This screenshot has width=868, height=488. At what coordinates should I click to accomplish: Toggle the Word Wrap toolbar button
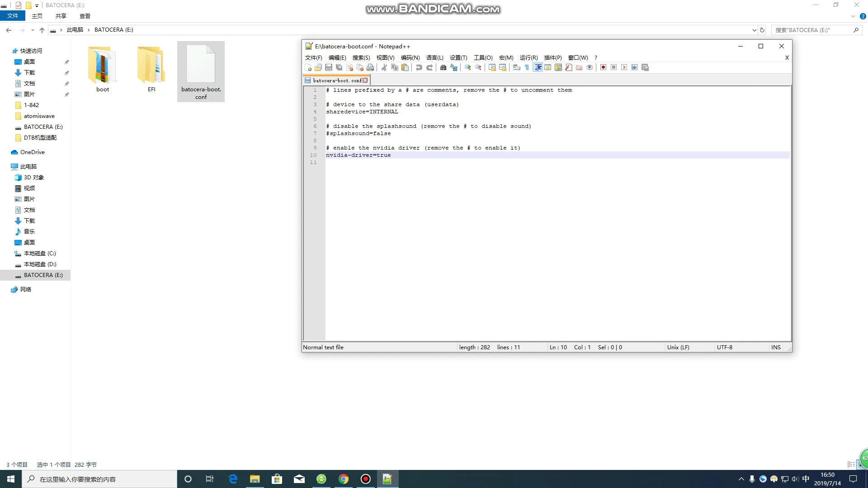point(517,67)
